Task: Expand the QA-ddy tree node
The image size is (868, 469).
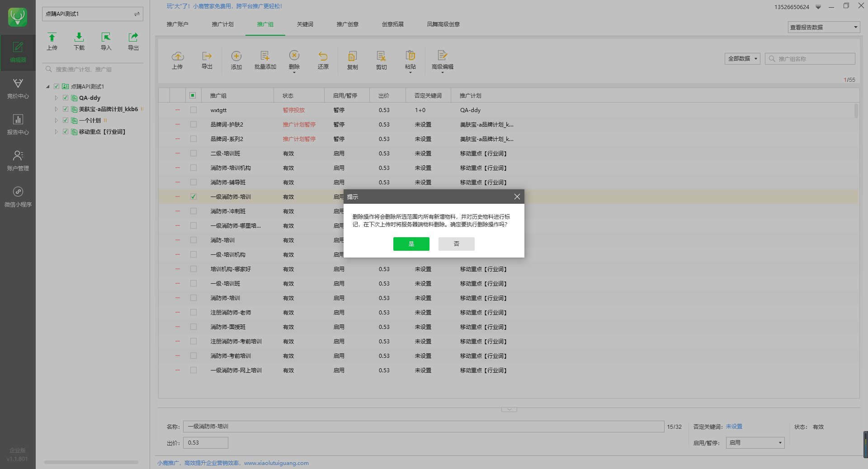Action: click(x=57, y=98)
